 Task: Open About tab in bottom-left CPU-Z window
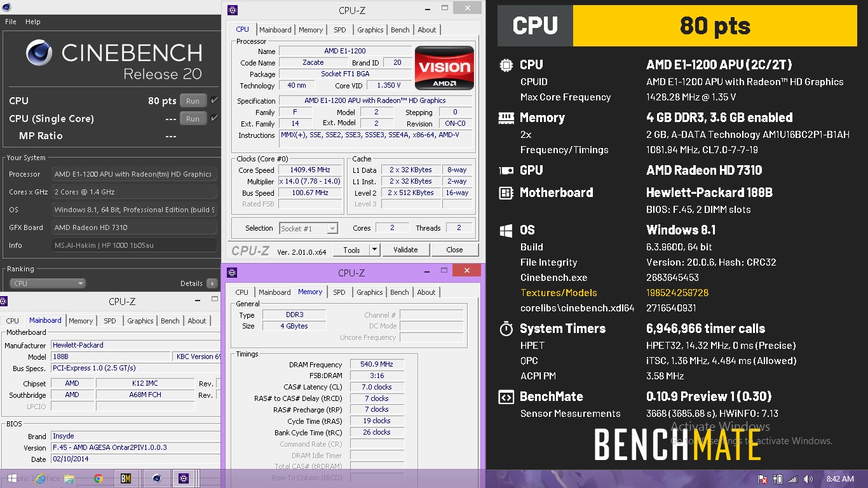pyautogui.click(x=197, y=321)
